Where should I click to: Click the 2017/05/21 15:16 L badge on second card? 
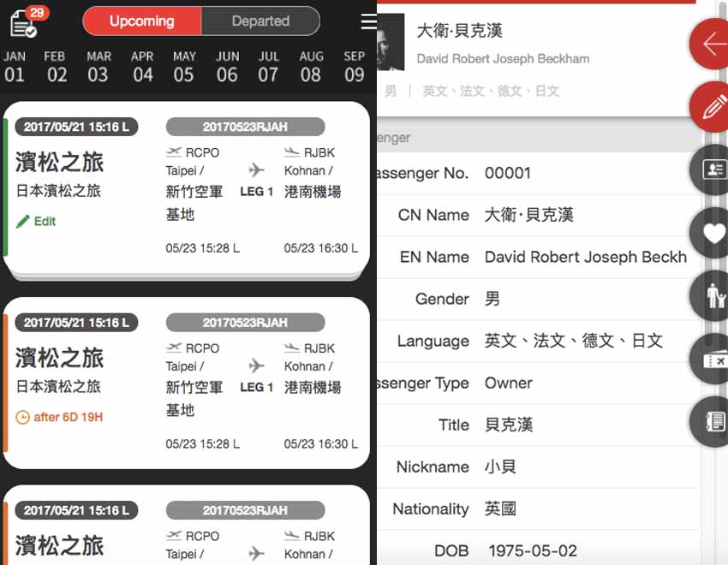pos(76,323)
